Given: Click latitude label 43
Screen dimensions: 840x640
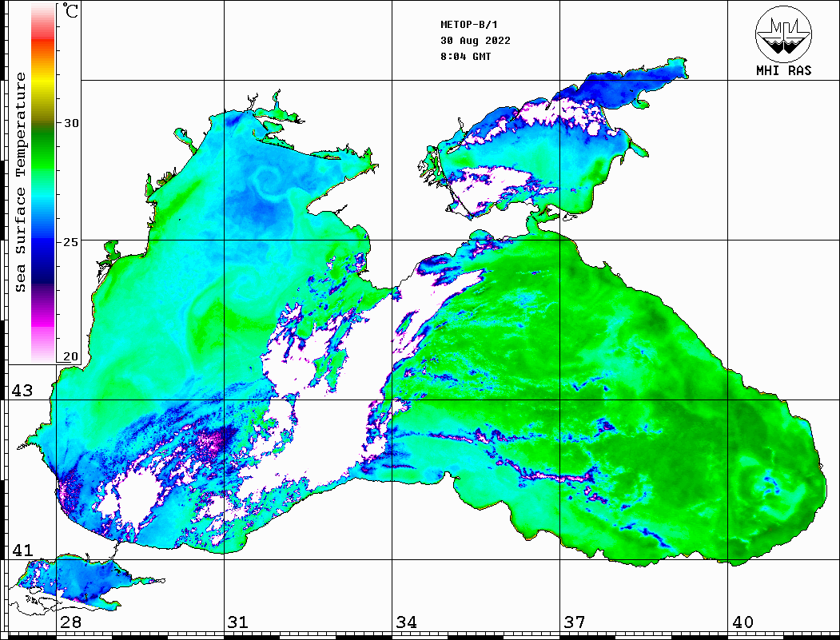Looking at the screenshot, I should pos(22,391).
